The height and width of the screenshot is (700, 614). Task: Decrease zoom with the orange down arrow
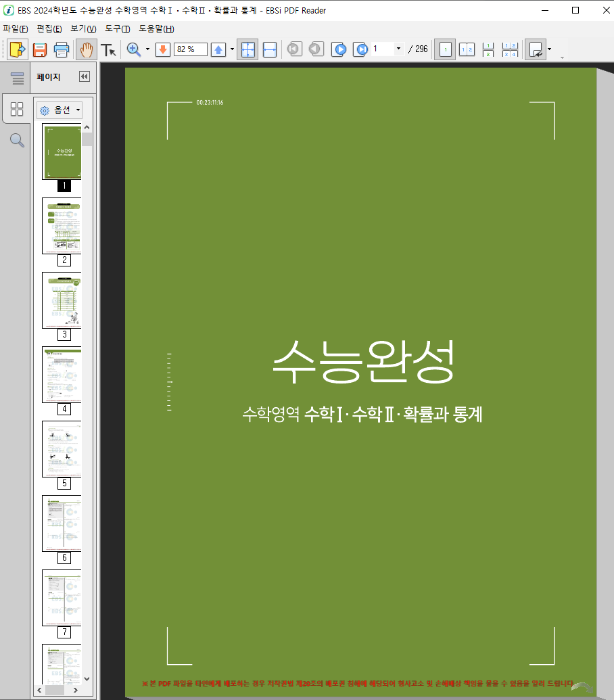[x=163, y=49]
